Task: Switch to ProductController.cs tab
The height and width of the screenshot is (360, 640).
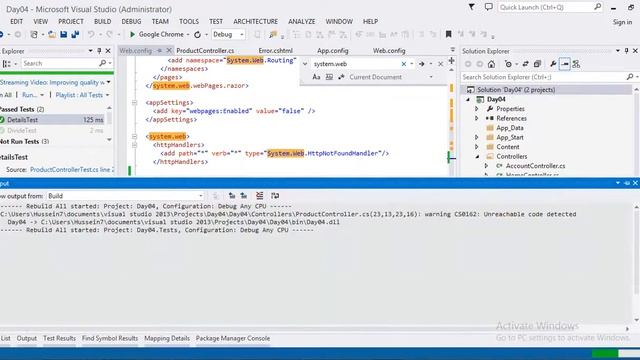Action: pyautogui.click(x=205, y=51)
